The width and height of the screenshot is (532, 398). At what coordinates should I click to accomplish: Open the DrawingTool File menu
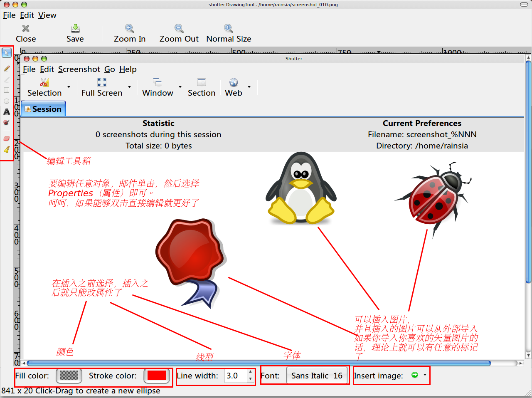point(9,15)
